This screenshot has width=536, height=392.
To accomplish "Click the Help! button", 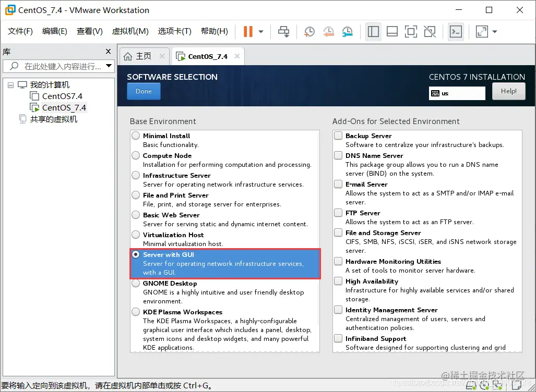I will [509, 91].
